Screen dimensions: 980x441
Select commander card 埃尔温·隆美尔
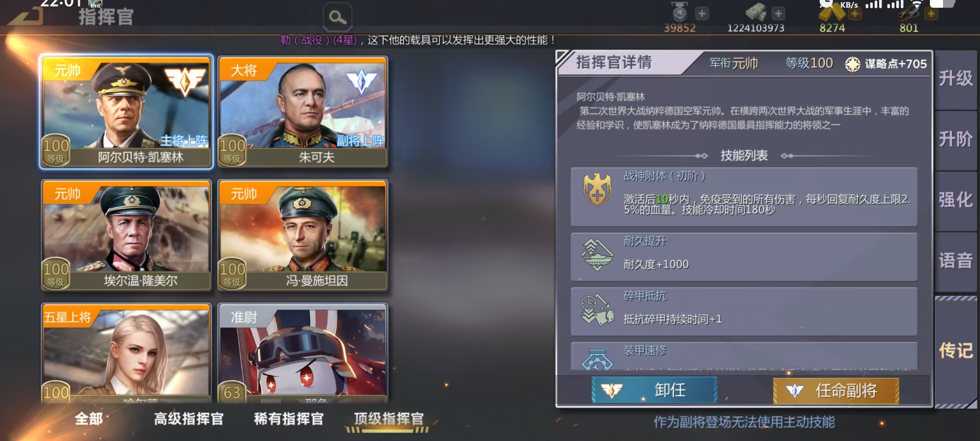point(126,235)
